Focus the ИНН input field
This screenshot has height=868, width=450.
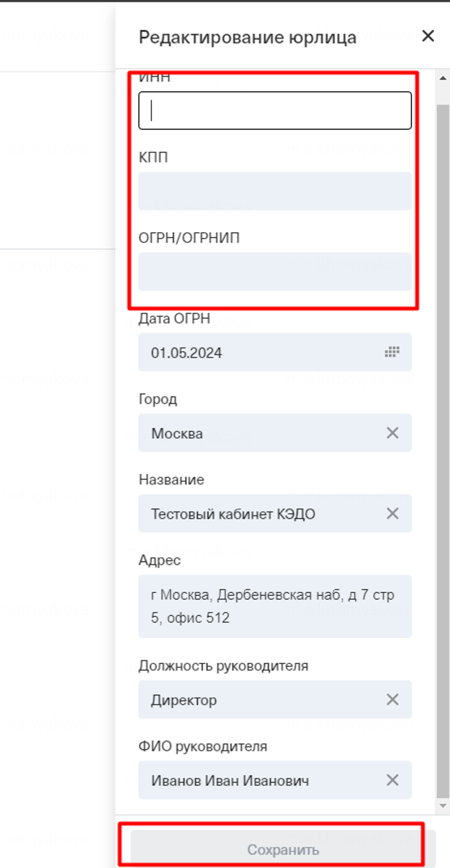(275, 111)
